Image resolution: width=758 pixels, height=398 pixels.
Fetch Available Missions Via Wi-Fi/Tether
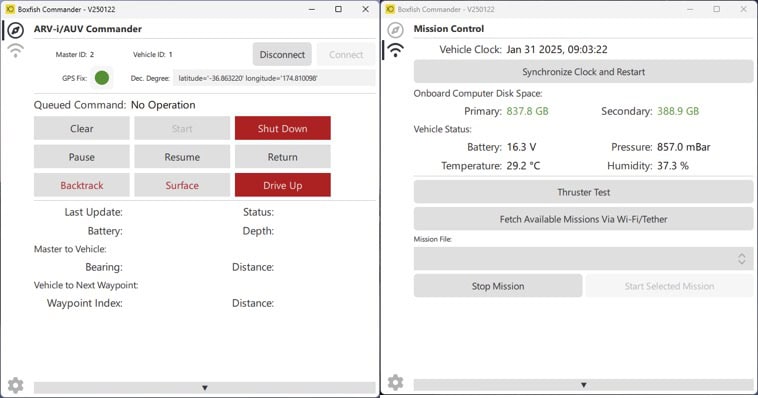point(583,219)
